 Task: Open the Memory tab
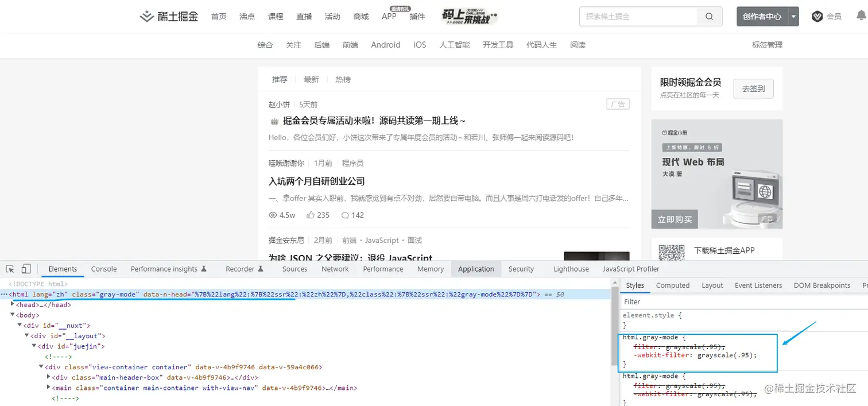[x=431, y=269]
